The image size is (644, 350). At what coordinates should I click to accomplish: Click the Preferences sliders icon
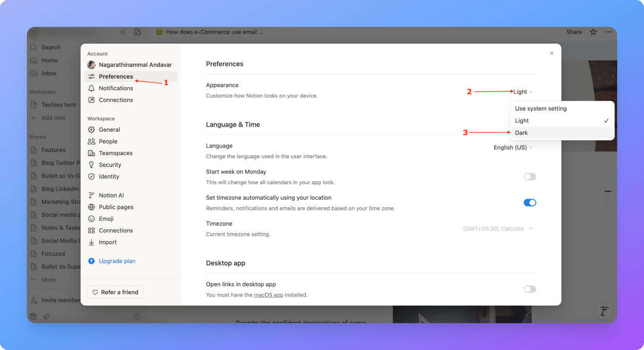(x=91, y=76)
